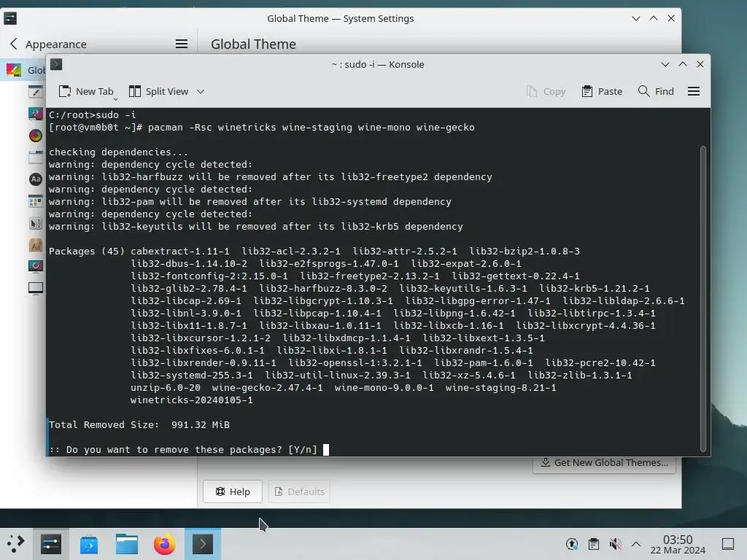The width and height of the screenshot is (747, 560).
Task: Click the terminal prompt after [Y/n]
Action: tap(326, 449)
